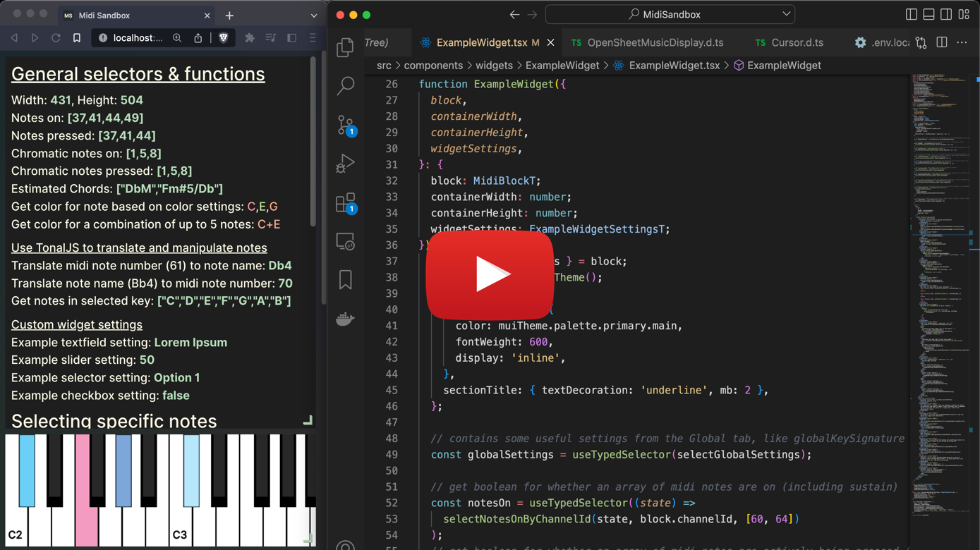Close the ExampleWidget.tsx tab
Image resolution: width=980 pixels, height=550 pixels.
550,42
